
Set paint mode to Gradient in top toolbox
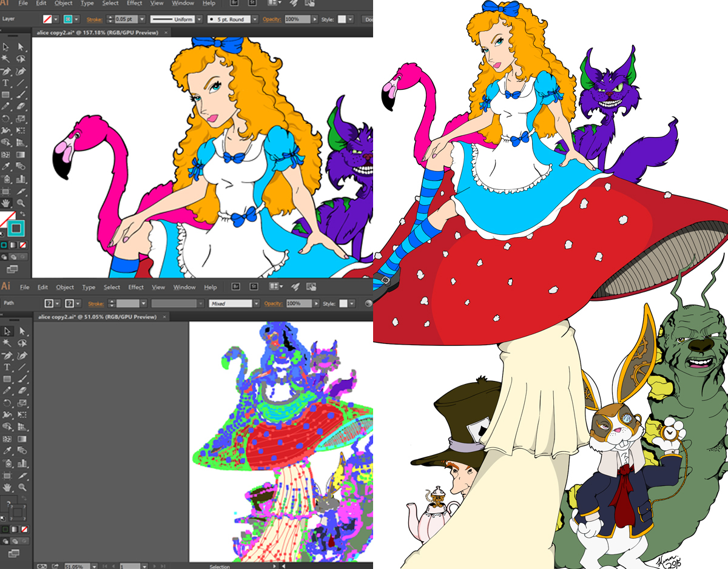[13, 244]
